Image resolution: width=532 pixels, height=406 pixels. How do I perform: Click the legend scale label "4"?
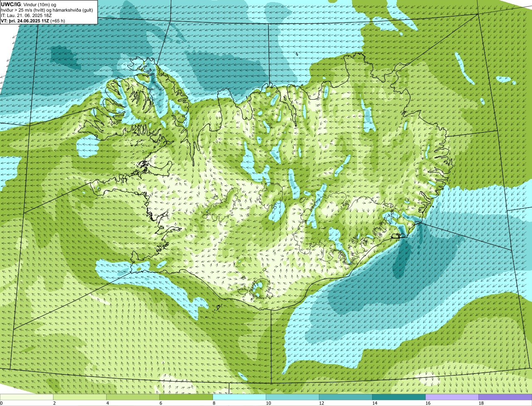click(x=108, y=403)
